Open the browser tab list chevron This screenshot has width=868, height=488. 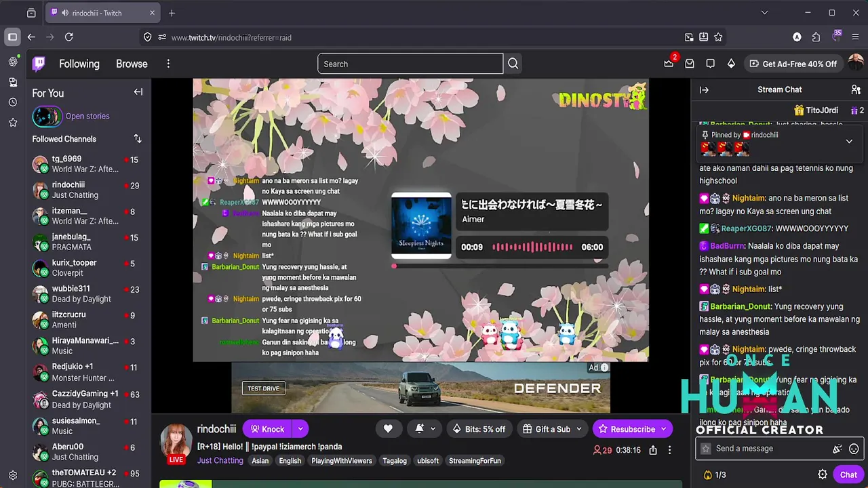point(765,13)
